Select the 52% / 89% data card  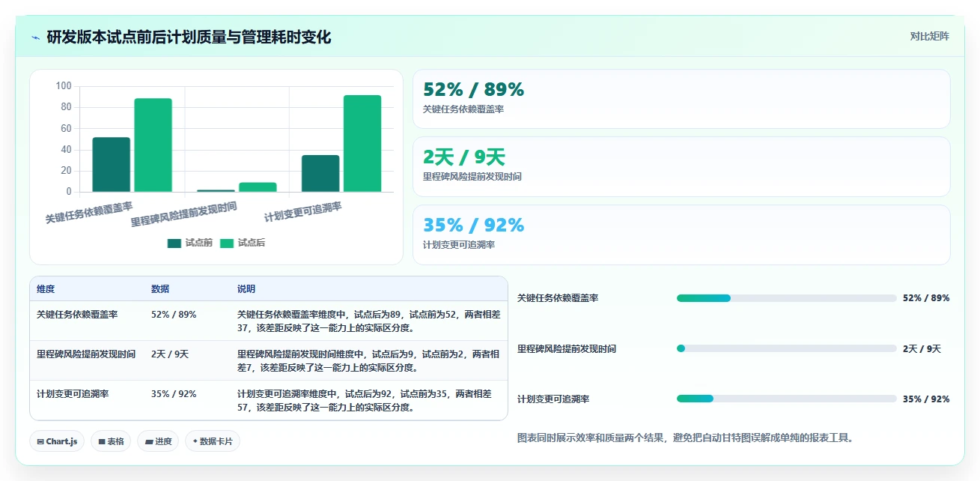681,99
